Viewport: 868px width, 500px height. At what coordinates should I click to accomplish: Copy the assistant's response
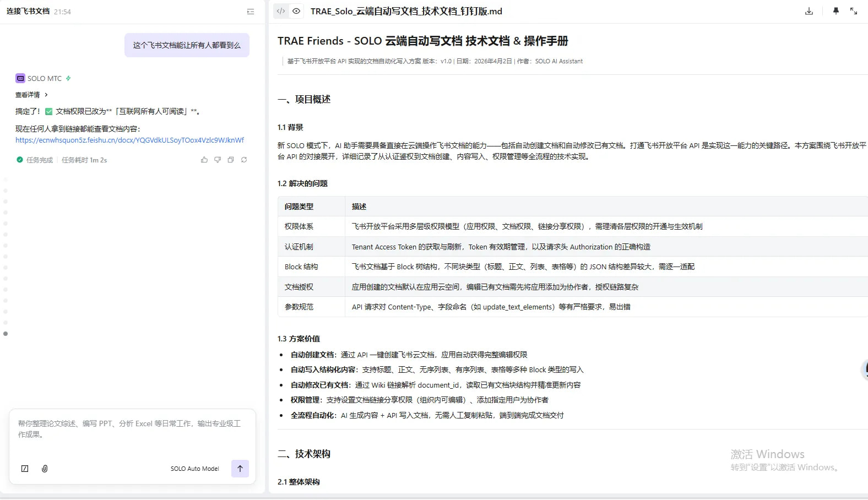tap(231, 160)
